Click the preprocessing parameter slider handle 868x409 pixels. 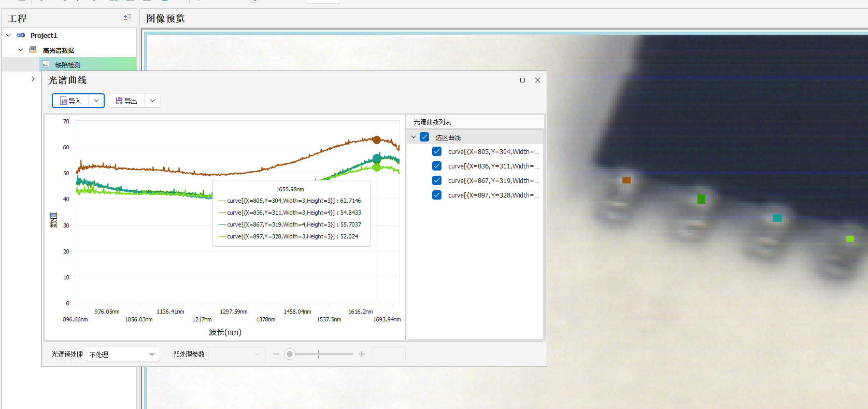pyautogui.click(x=290, y=354)
